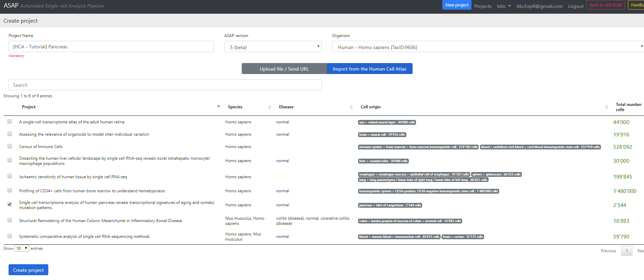
Task: Click the caudate lobe cell badge
Action: (383, 161)
